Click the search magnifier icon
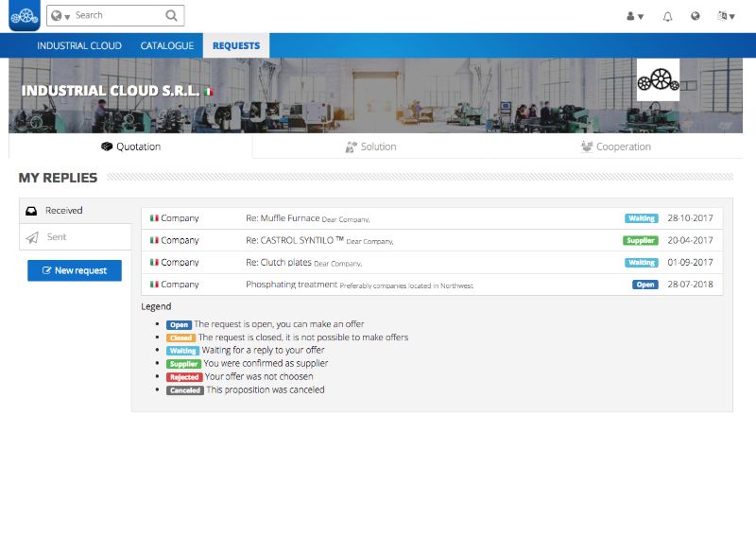This screenshot has height=536, width=756. pos(170,16)
